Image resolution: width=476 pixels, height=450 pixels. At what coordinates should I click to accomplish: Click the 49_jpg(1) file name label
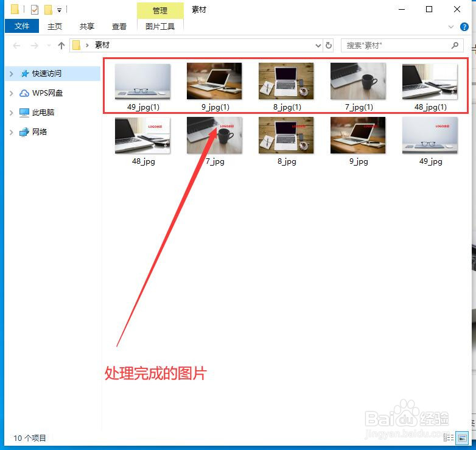(143, 107)
